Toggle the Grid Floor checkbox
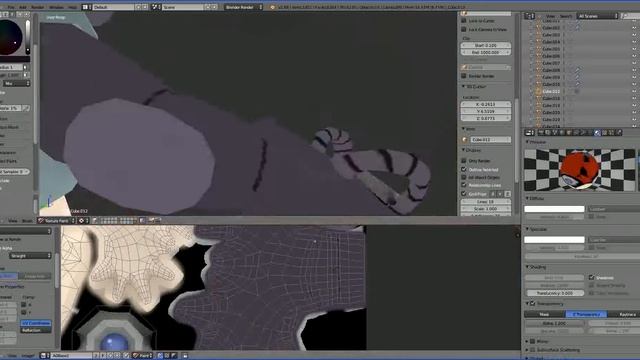The image size is (640, 360). tap(464, 194)
